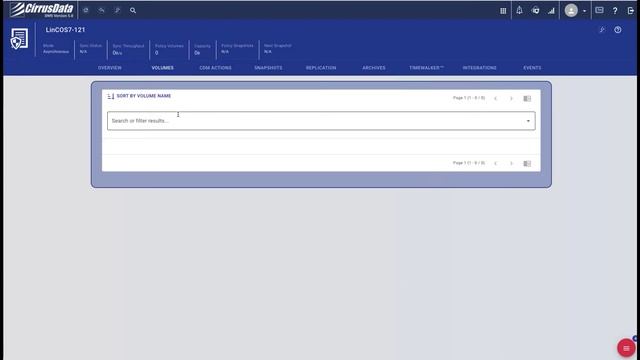Screen dimensions: 640x360
Task: Toggle list layout icon at top pager
Action: (x=527, y=98)
